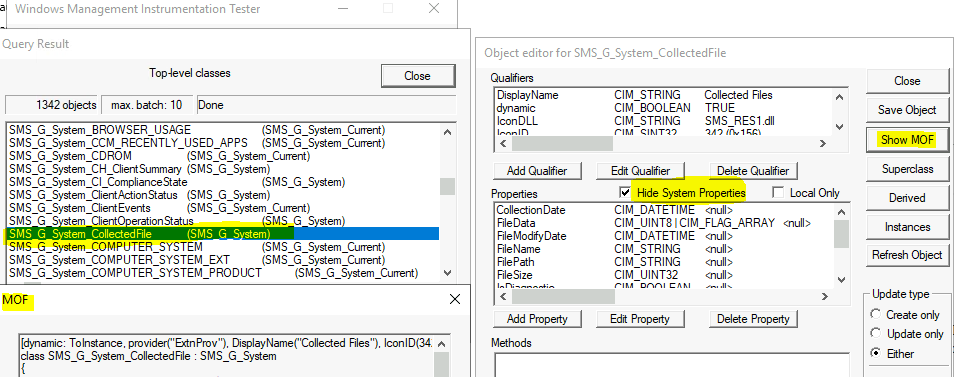Click scroll up arrow in class list

pos(447,132)
